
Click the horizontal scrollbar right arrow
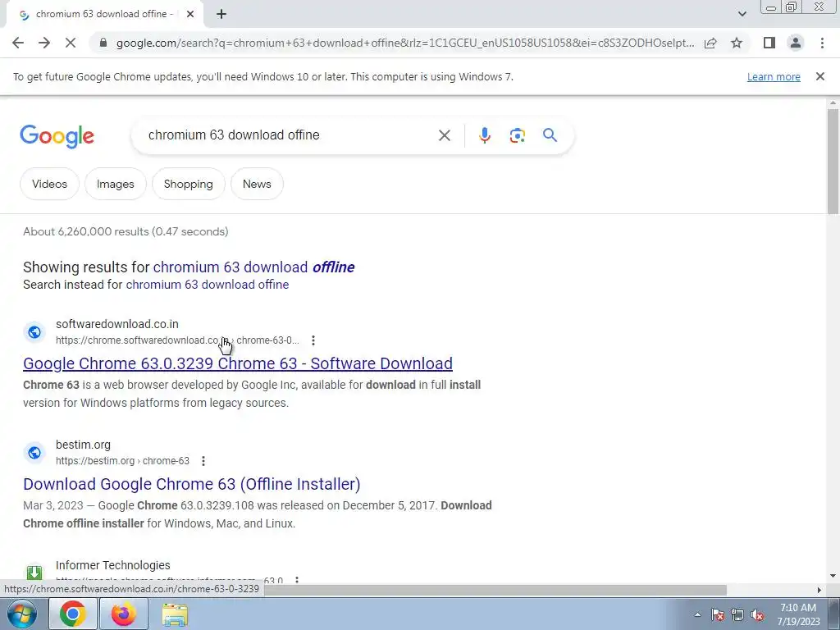(819, 590)
